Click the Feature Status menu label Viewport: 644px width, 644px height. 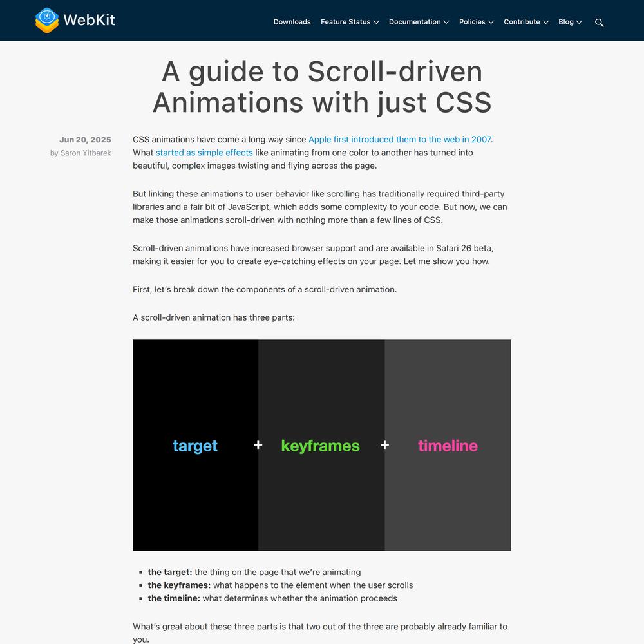point(345,22)
